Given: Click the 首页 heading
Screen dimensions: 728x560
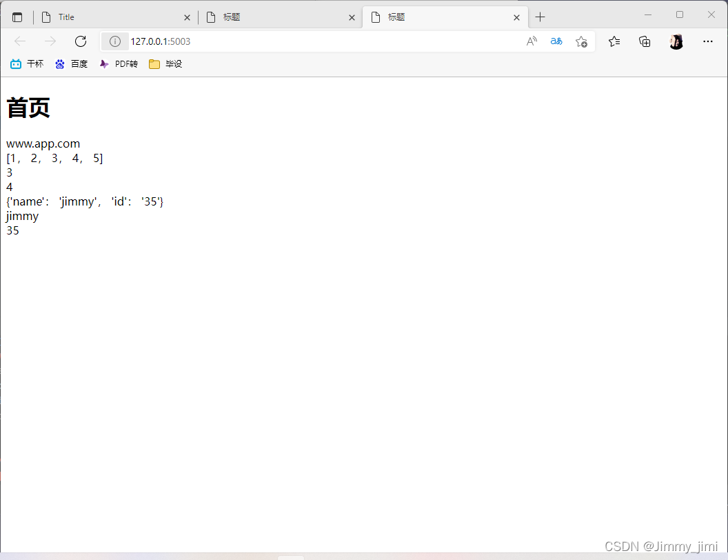Looking at the screenshot, I should click(28, 108).
